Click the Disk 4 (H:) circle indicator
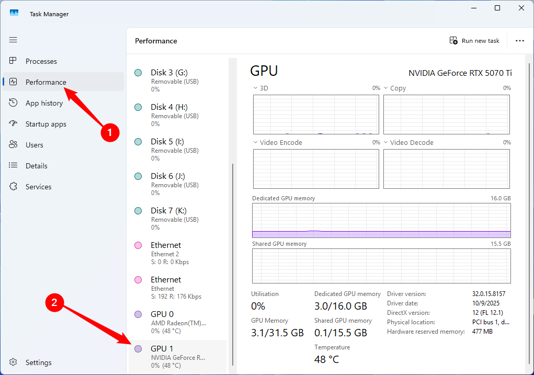Screen dimensions: 534x375 138,107
